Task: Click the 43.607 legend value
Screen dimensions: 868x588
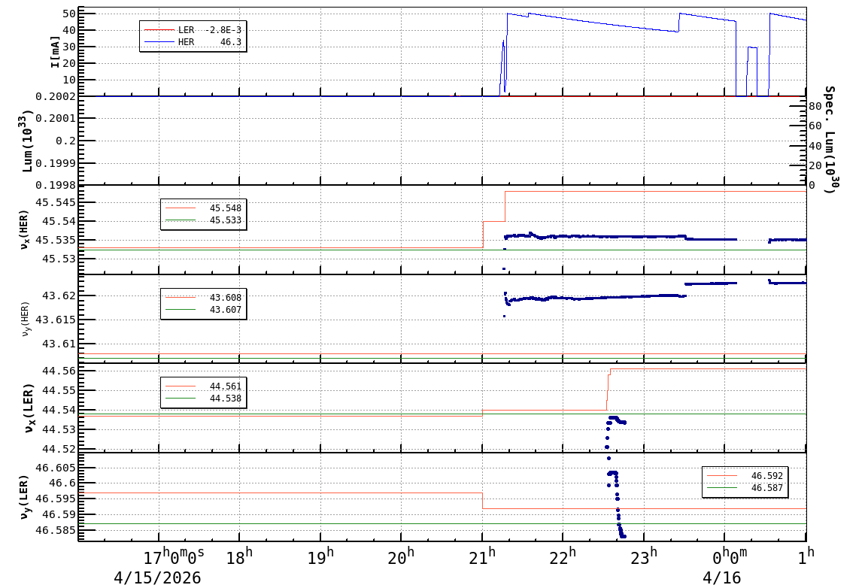Action: pos(226,310)
